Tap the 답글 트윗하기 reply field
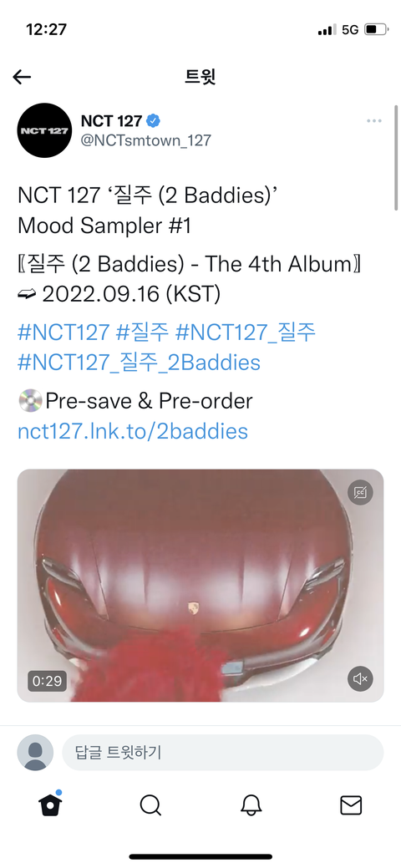 tap(223, 753)
